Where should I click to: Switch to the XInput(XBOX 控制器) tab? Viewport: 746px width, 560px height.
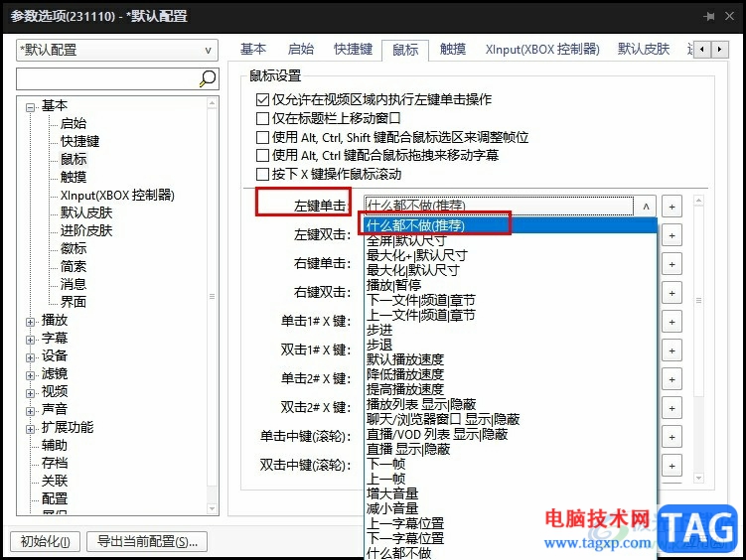542,49
